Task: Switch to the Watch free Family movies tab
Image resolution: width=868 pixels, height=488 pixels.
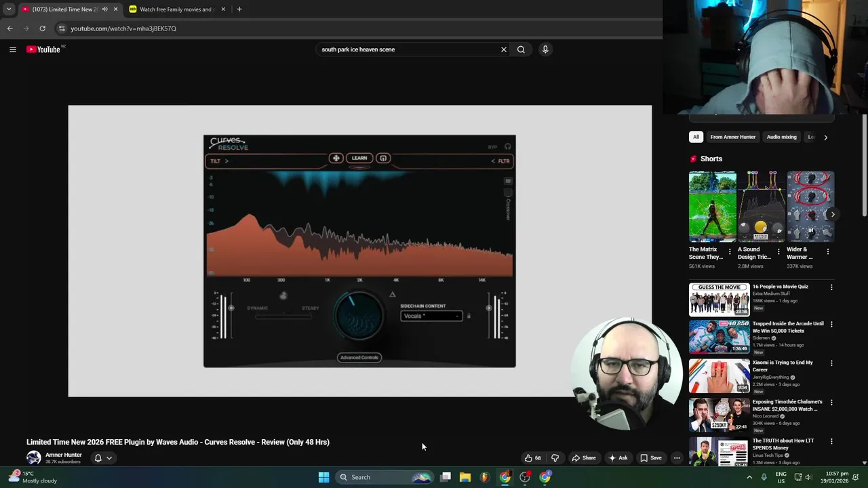Action: pos(176,9)
